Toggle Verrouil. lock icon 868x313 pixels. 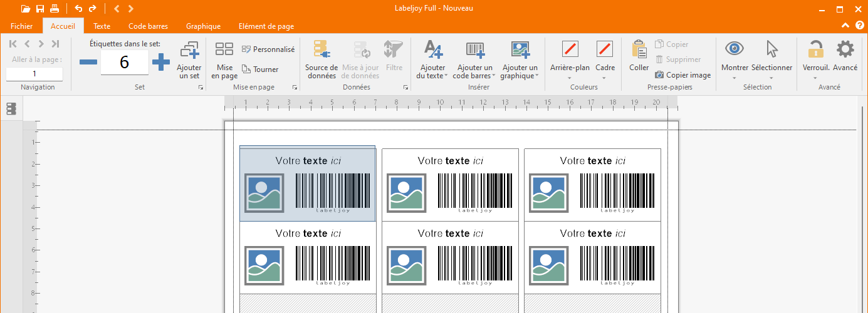tap(815, 49)
